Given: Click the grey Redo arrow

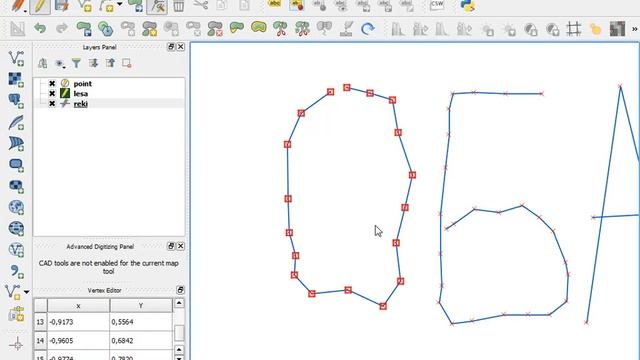Looking at the screenshot, I should pos(62,29).
